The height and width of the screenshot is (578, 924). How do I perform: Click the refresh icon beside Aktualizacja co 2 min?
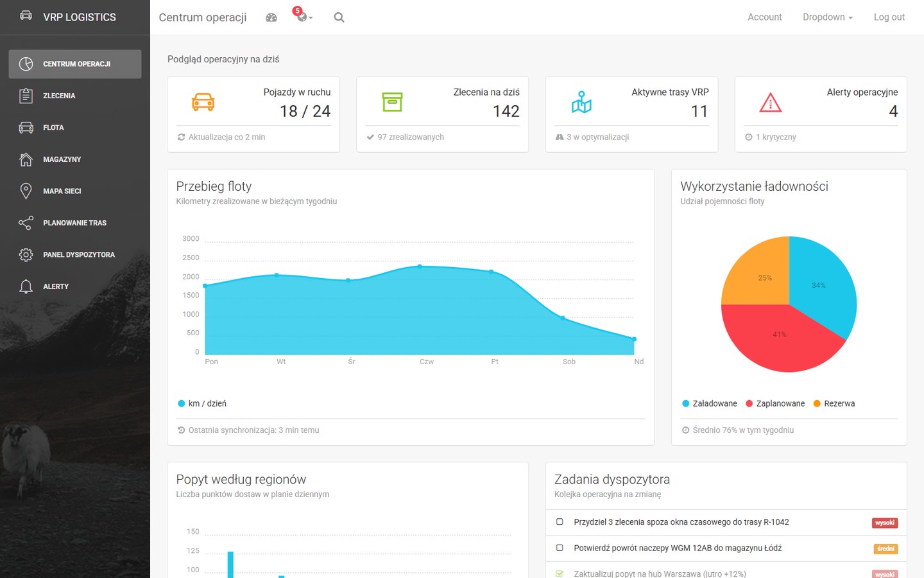click(x=181, y=137)
